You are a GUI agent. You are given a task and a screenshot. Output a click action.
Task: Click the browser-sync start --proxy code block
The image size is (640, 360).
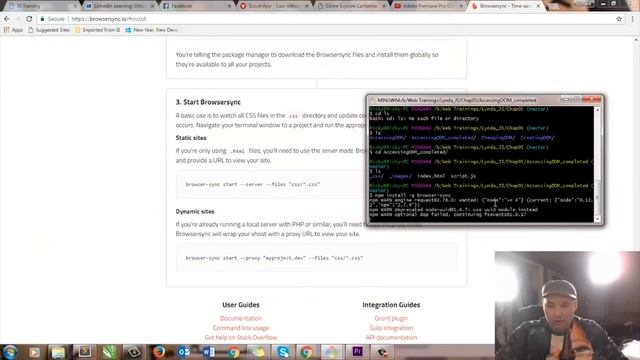[x=316, y=258]
